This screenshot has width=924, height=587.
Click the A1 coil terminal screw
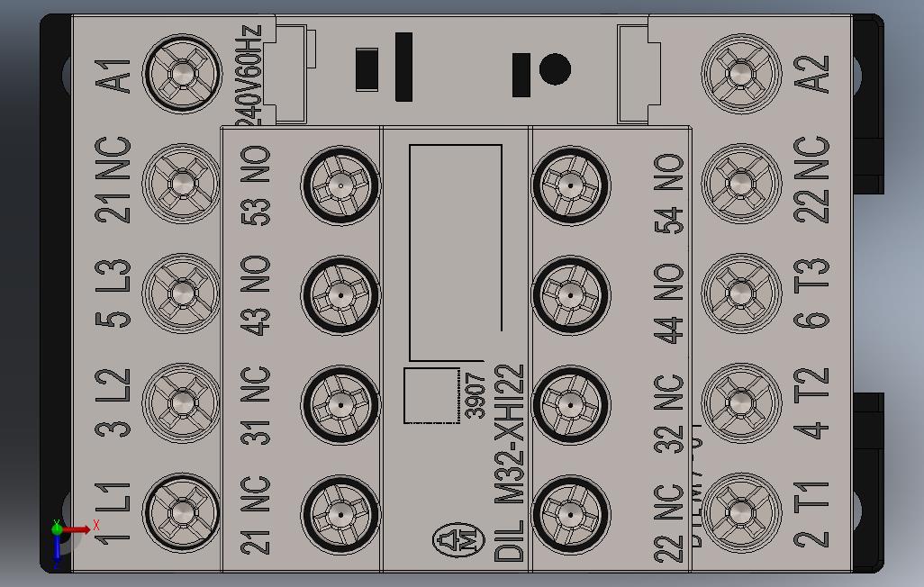point(182,74)
